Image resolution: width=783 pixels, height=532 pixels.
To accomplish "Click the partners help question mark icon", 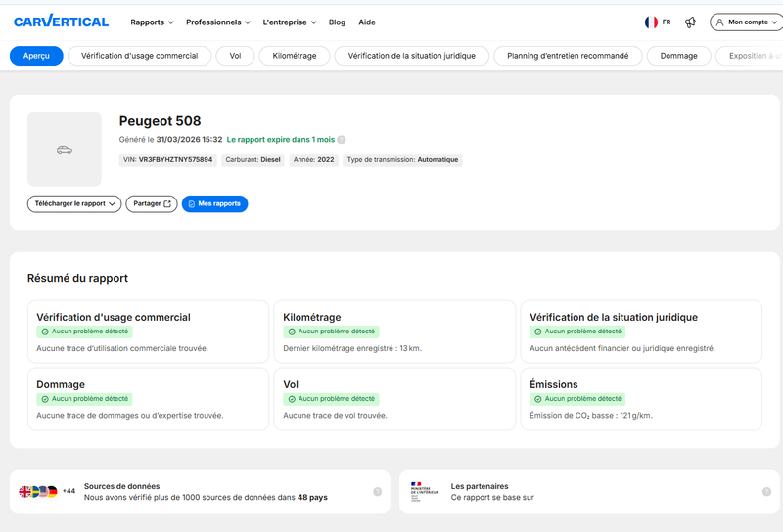I will [766, 492].
